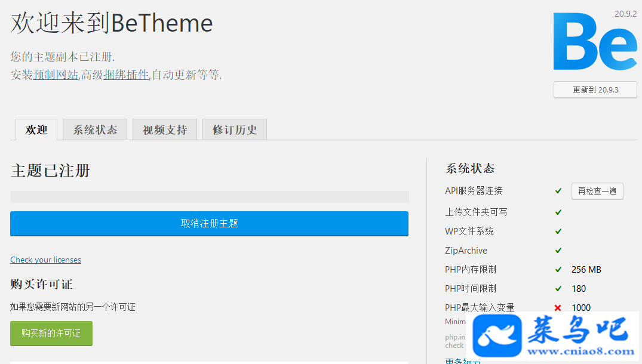Viewport: 642px width, 364px height.
Task: Open the 捆绑插件 link
Action: pyautogui.click(x=126, y=75)
